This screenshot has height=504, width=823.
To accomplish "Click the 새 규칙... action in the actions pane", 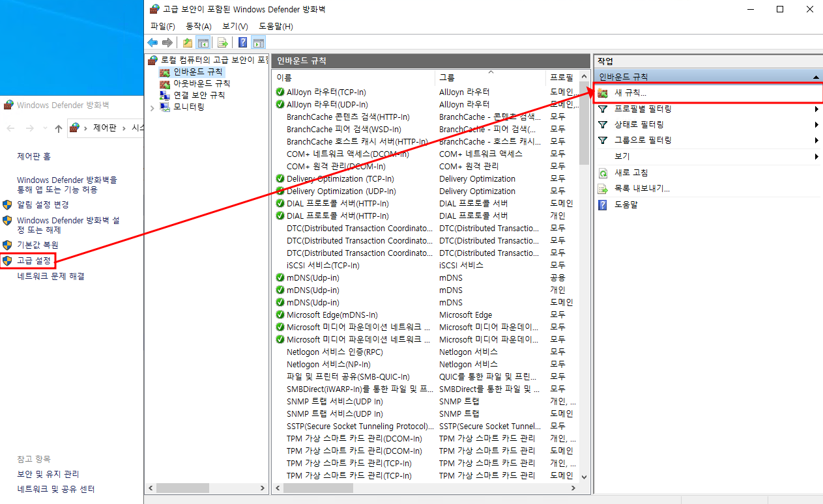I will (x=708, y=93).
